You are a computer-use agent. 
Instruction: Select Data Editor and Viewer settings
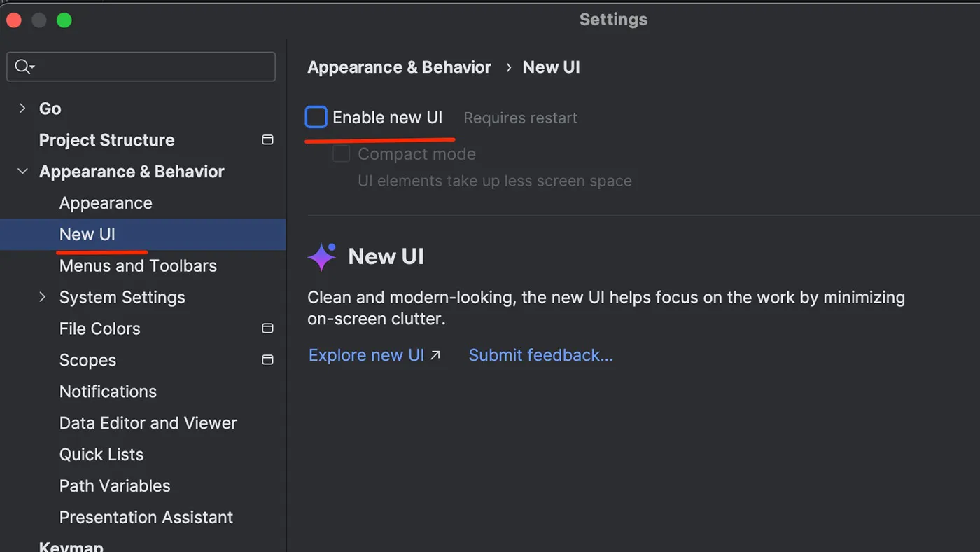point(148,423)
